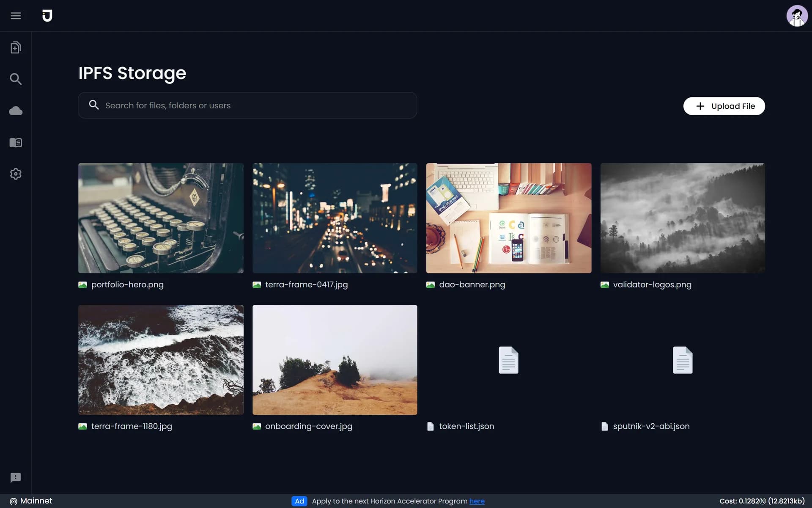Follow the Horizon Accelerator 'here' link
This screenshot has height=508, width=812.
[477, 501]
